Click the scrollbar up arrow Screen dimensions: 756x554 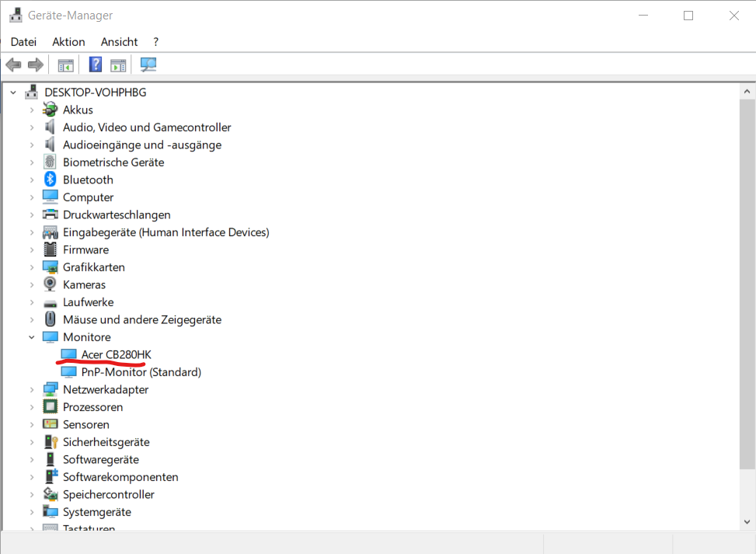[747, 91]
